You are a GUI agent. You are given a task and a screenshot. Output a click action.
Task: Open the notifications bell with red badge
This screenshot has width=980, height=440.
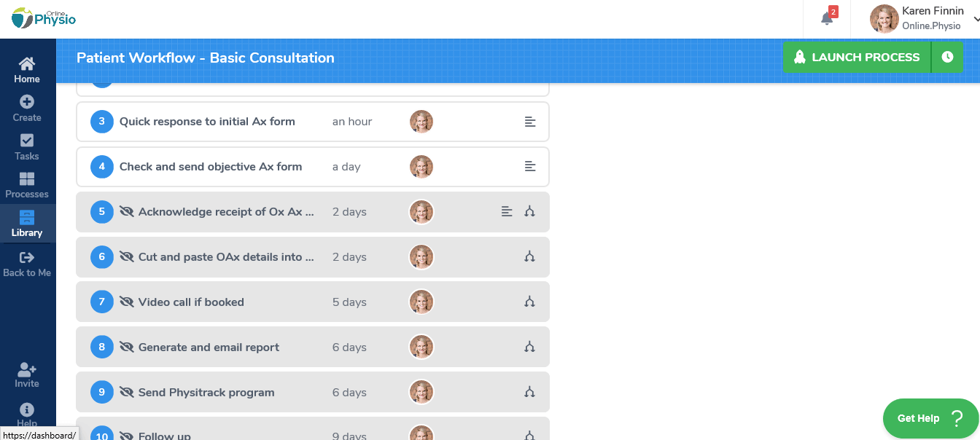(826, 17)
